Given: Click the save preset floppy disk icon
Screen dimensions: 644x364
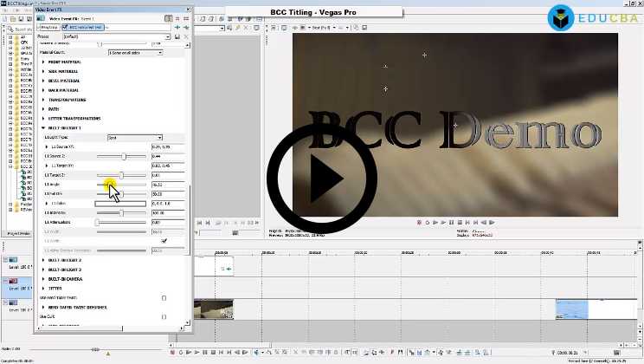Looking at the screenshot, I should (177, 37).
